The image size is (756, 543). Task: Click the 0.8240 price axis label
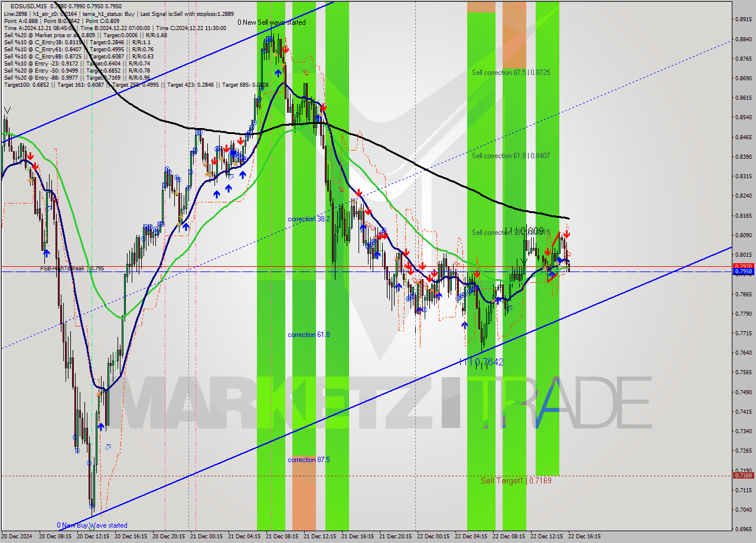tap(743, 196)
